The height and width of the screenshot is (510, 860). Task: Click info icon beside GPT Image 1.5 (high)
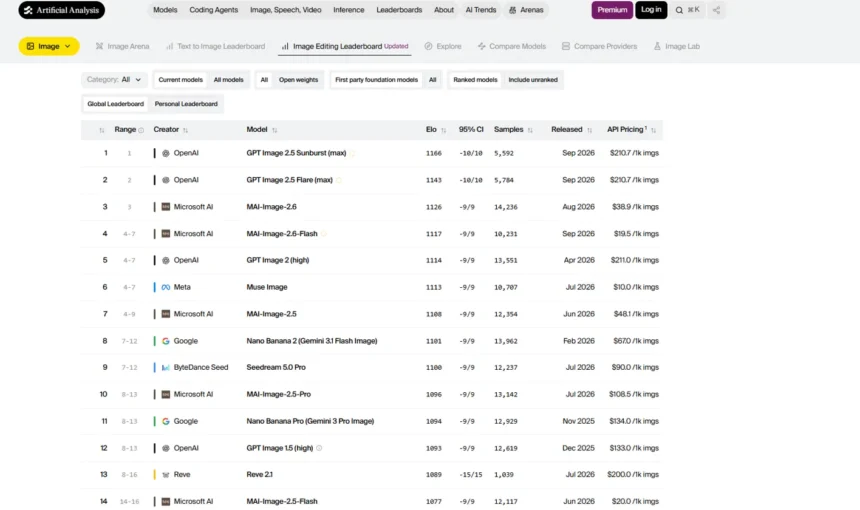(x=319, y=448)
